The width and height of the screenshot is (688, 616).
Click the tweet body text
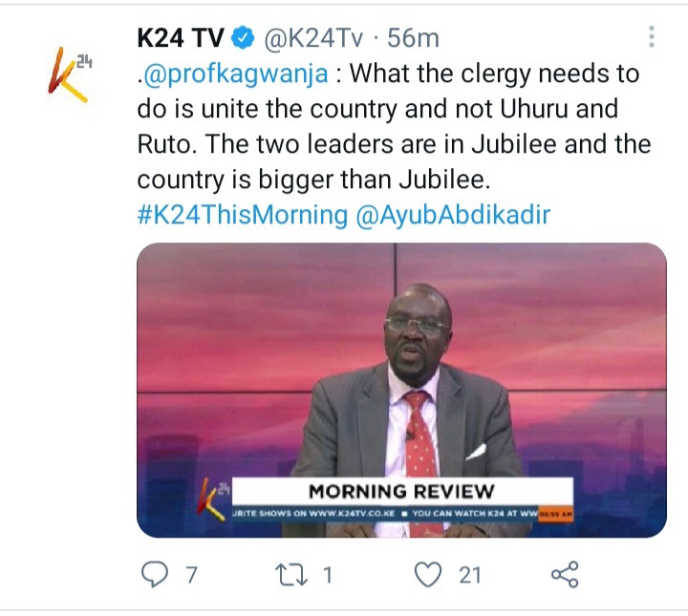coord(394,127)
